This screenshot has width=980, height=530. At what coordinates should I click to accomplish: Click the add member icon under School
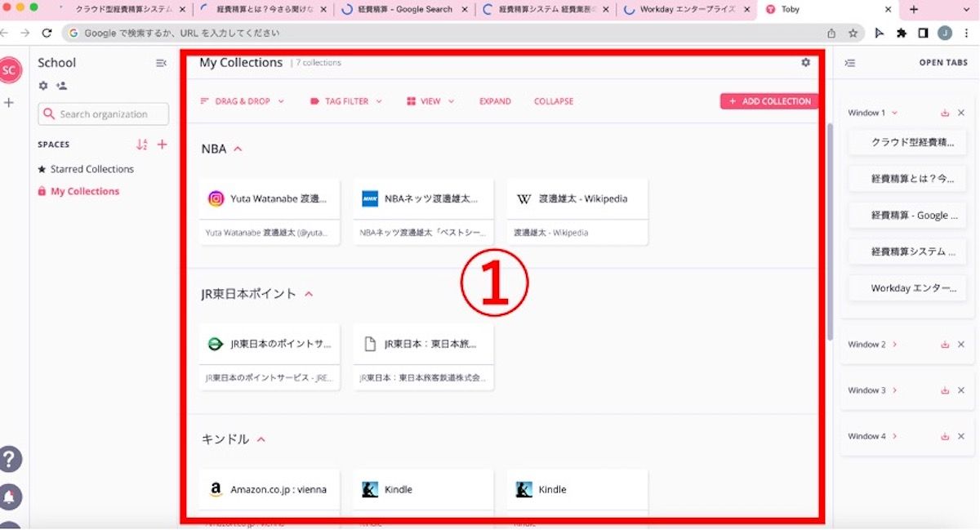(61, 86)
